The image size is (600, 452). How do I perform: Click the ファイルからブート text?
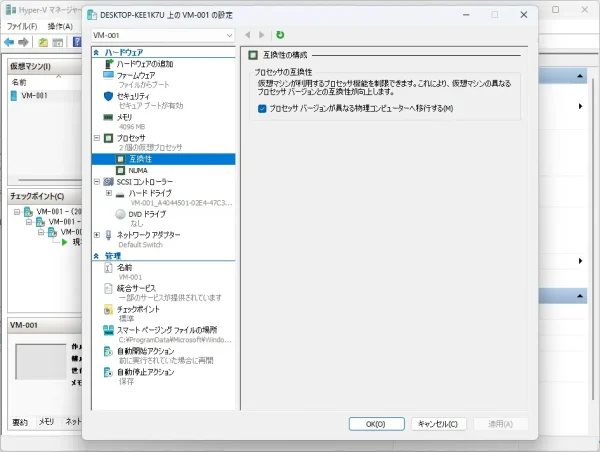tap(143, 85)
